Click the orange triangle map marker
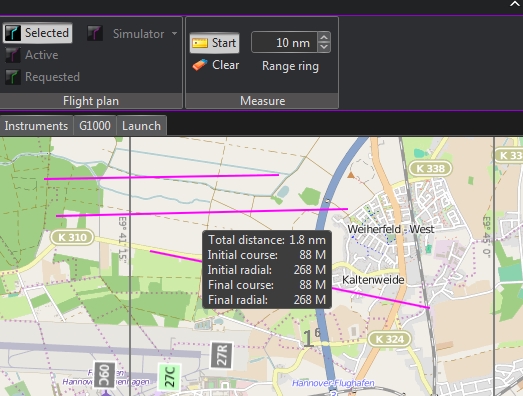 [351, 174]
